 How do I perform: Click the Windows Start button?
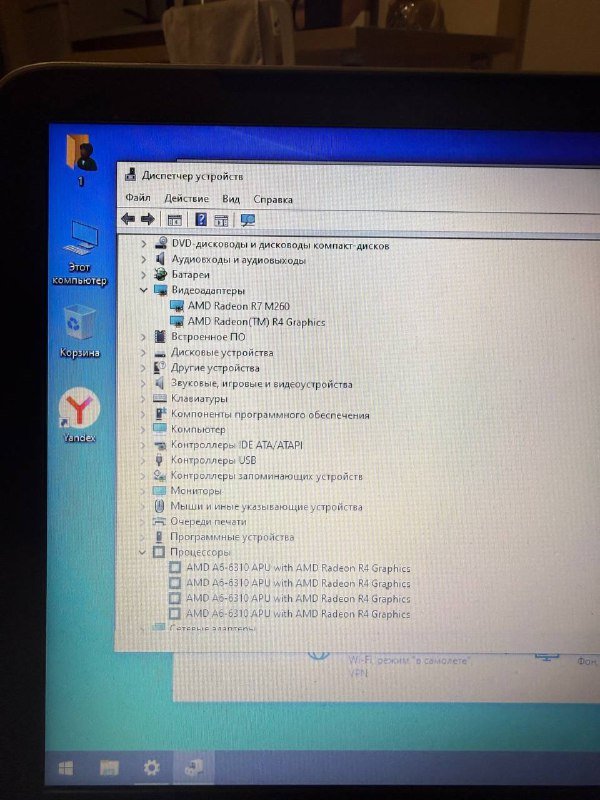(66, 767)
